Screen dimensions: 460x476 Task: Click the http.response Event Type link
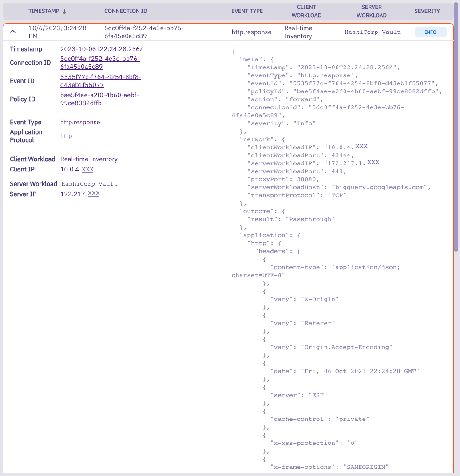(80, 122)
